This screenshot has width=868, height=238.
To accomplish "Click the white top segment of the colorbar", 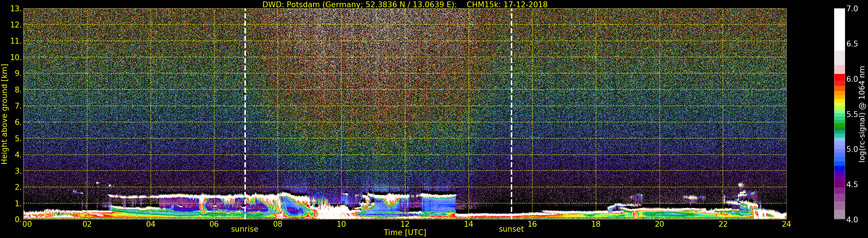I will (x=839, y=29).
